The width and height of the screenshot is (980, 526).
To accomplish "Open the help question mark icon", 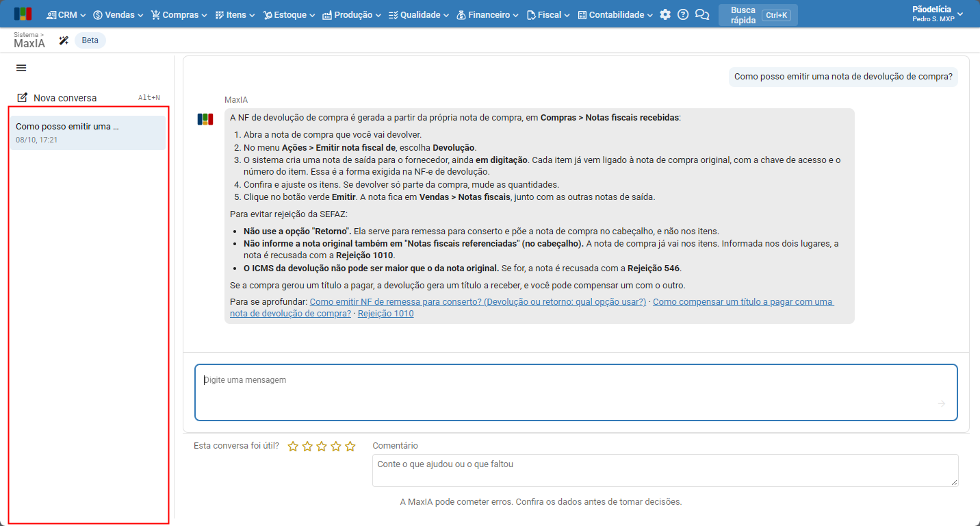I will coord(683,14).
